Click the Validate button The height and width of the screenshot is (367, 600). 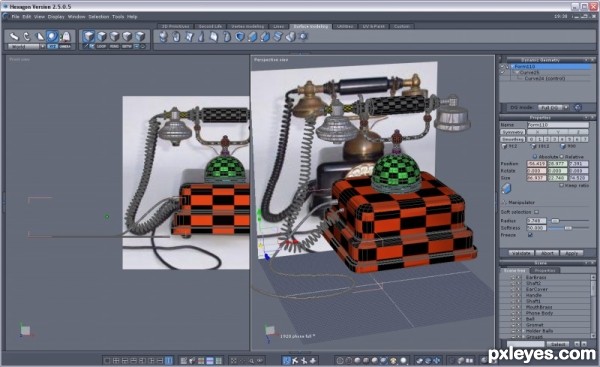coord(521,253)
